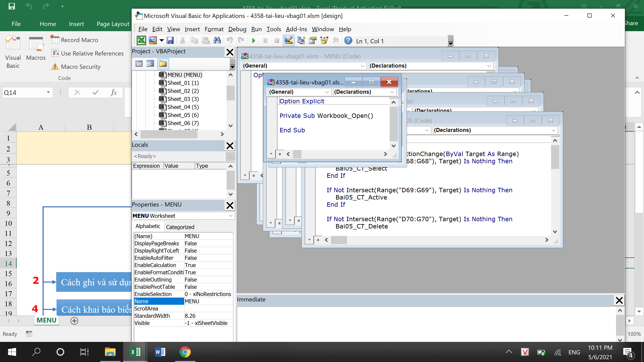Save the VBA project using the disk icon
This screenshot has height=362, width=644.
tap(170, 40)
